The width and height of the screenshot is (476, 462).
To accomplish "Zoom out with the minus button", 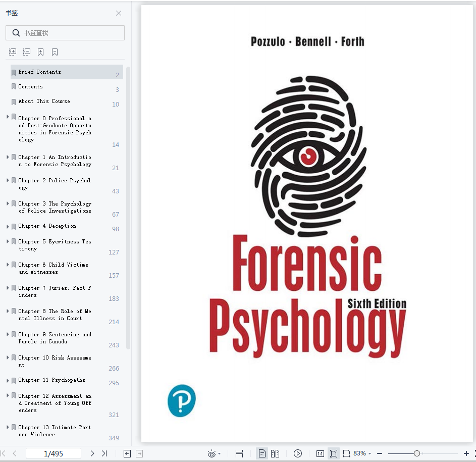I will (x=380, y=454).
